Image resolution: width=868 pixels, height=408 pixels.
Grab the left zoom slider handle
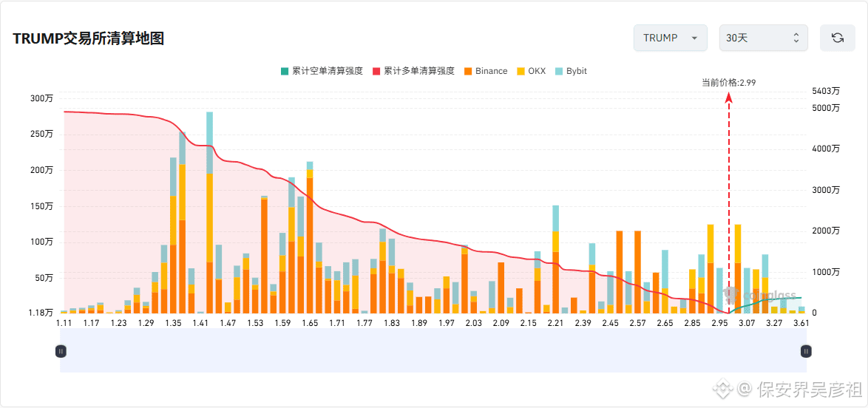pos(61,350)
